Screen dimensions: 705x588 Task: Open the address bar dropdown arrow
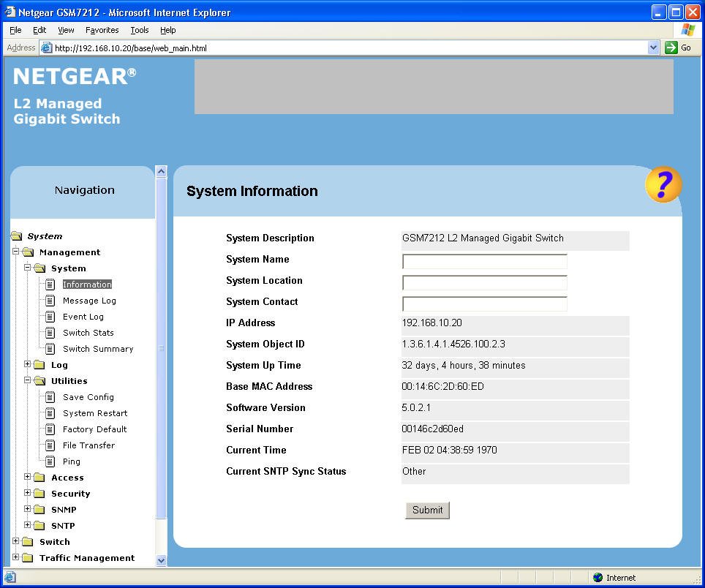653,48
